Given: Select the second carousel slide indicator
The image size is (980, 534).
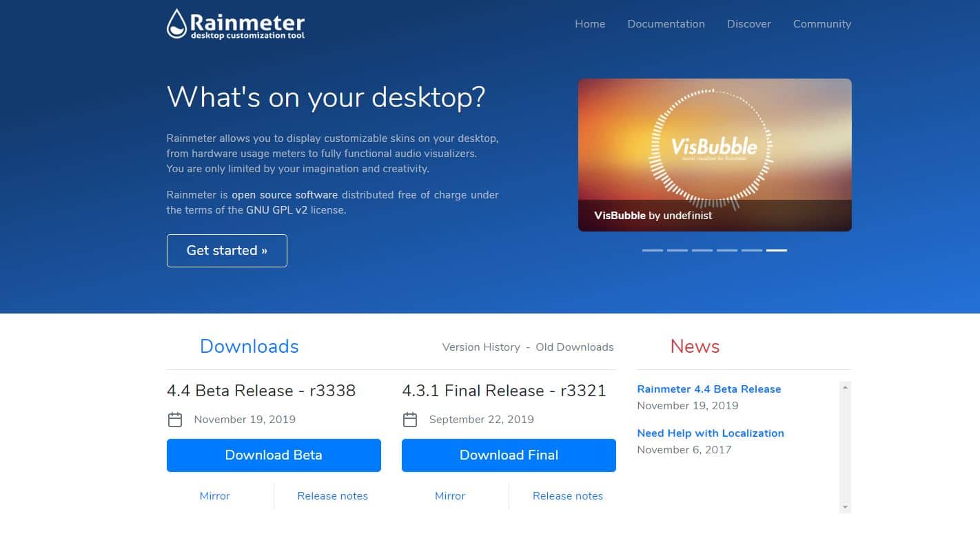Looking at the screenshot, I should (x=677, y=250).
